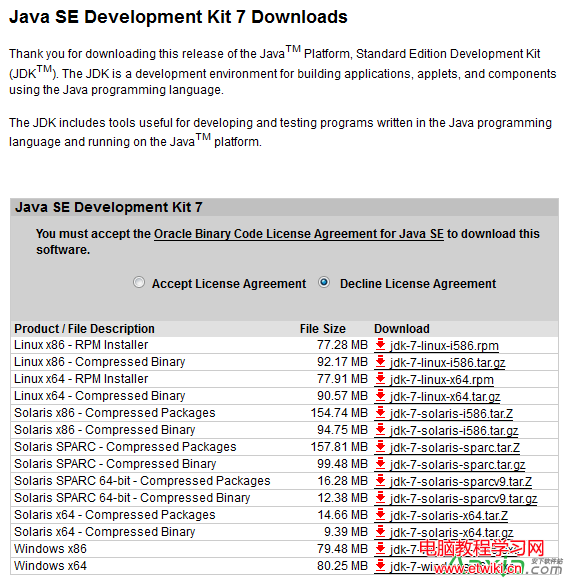Click download arrow icon for jdk-7-linux-x64.tar.gz
The image size is (570, 585).
380,395
